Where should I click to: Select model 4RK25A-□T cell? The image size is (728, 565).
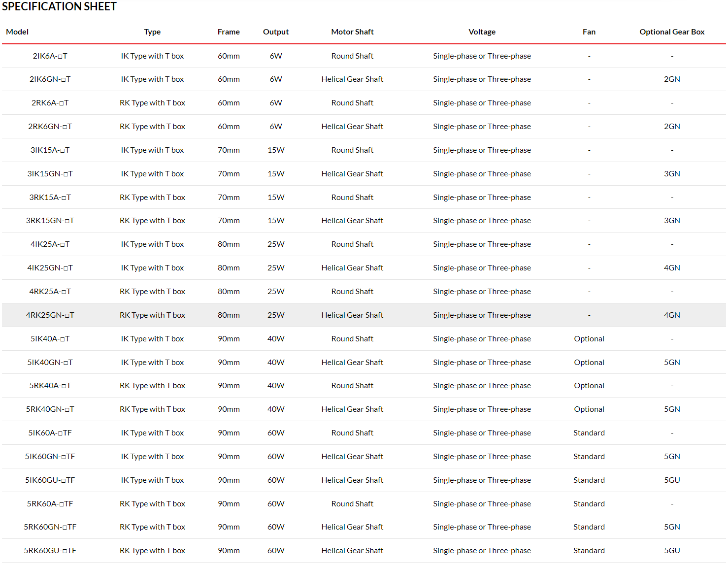50,292
